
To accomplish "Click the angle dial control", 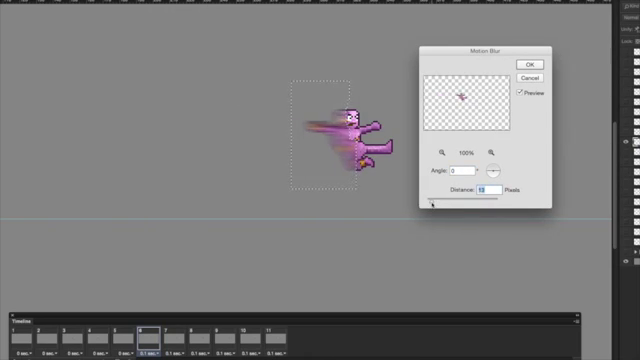I will click(x=493, y=171).
